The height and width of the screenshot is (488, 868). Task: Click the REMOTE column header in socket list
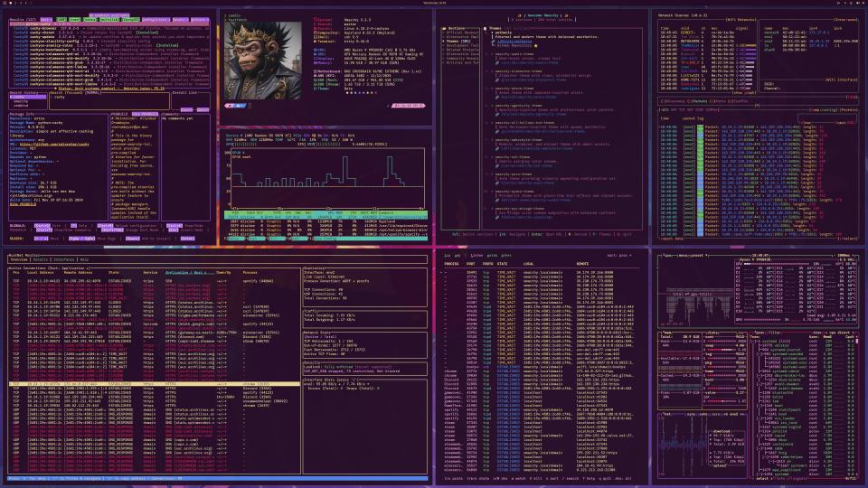(582, 263)
